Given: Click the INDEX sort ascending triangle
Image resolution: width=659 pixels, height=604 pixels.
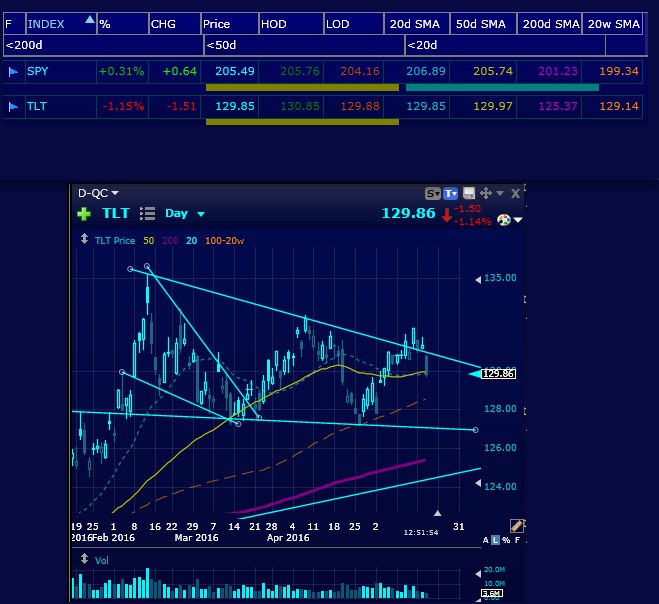Looking at the screenshot, I should pyautogui.click(x=90, y=19).
